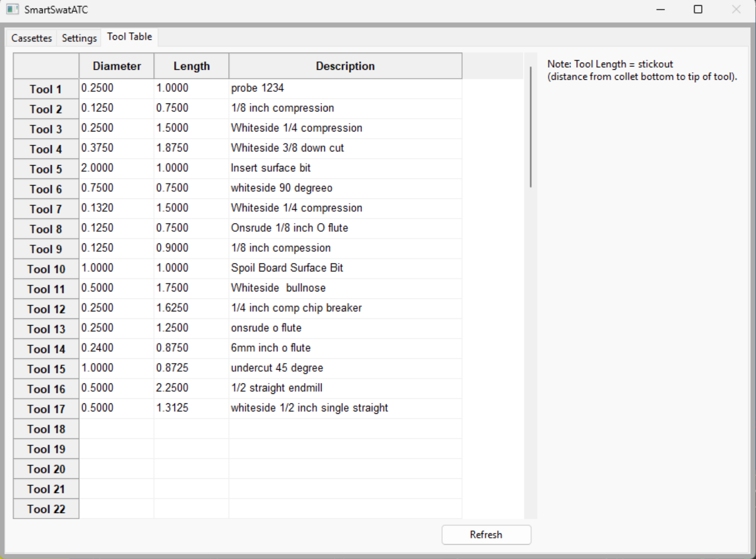Select the Tool 1 row header
Image resolution: width=756 pixels, height=559 pixels.
click(46, 89)
